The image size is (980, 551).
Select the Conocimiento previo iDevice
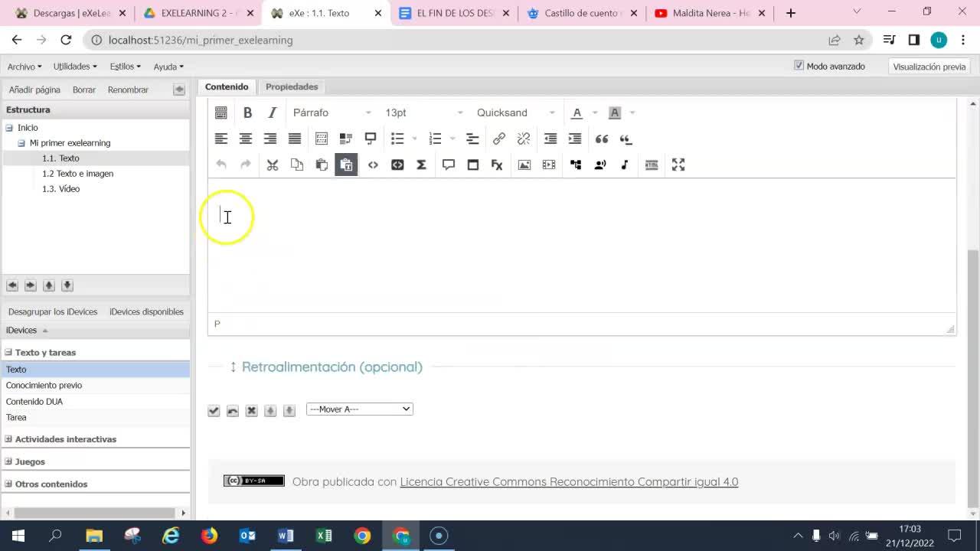(x=44, y=386)
